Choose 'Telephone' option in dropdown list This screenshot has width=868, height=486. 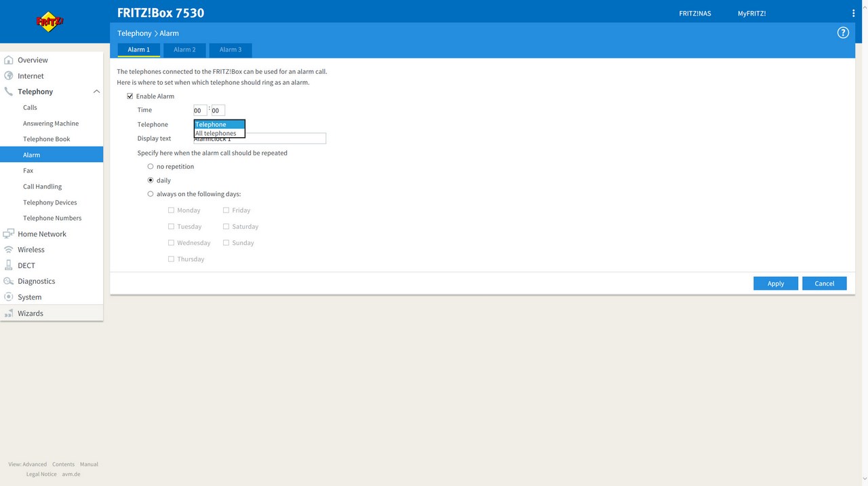coord(219,124)
